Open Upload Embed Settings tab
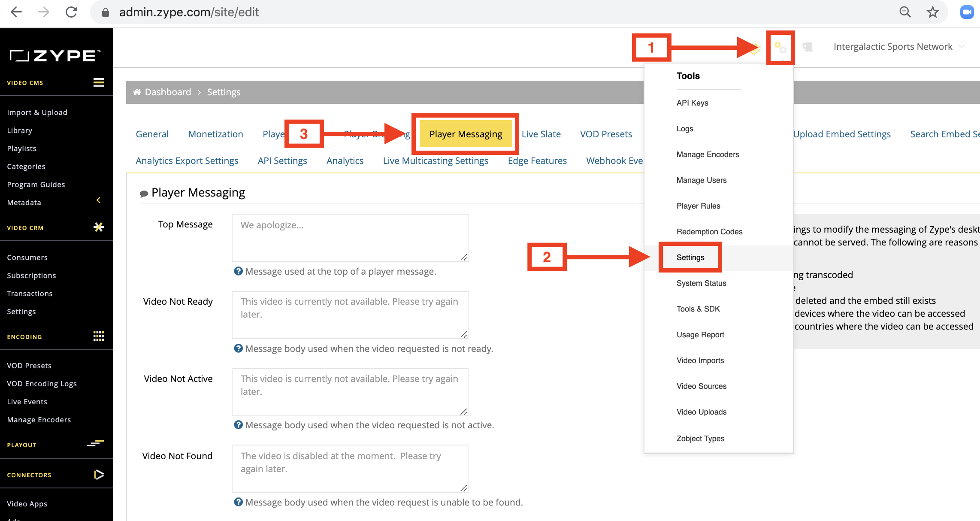 coord(842,134)
